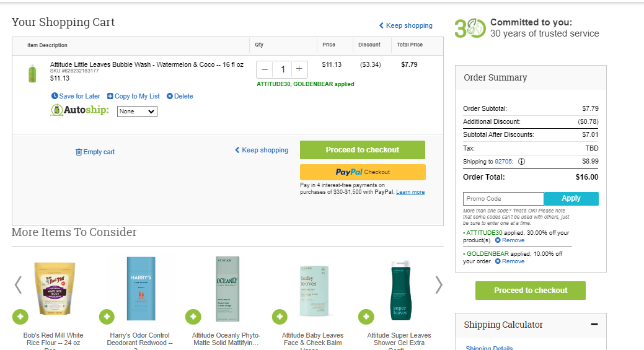Pay with the PayPal Checkout button

363,172
